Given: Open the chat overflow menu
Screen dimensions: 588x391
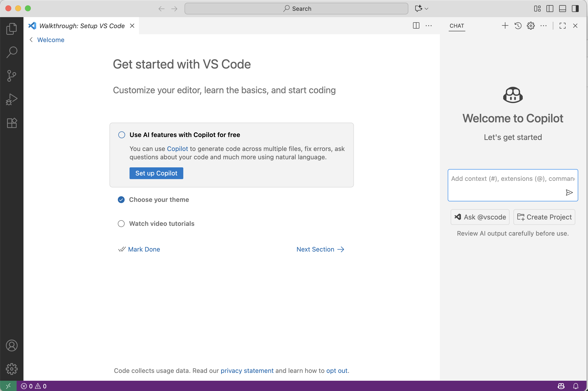Looking at the screenshot, I should click(544, 26).
